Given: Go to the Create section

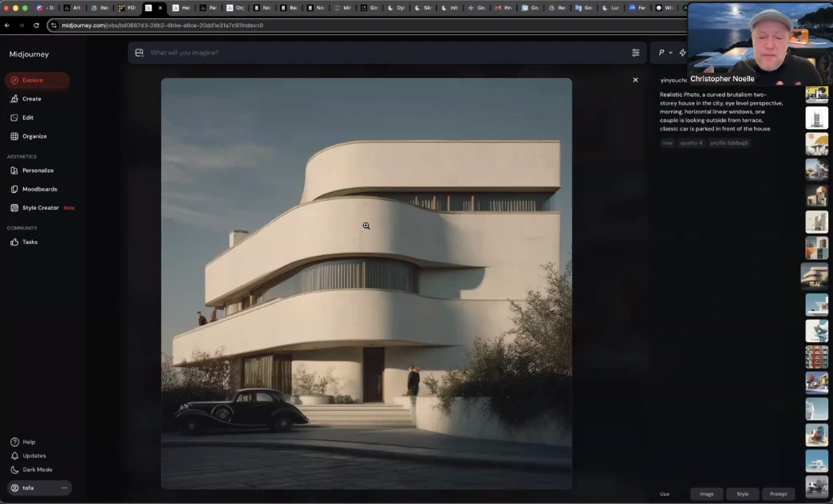Looking at the screenshot, I should pos(31,99).
